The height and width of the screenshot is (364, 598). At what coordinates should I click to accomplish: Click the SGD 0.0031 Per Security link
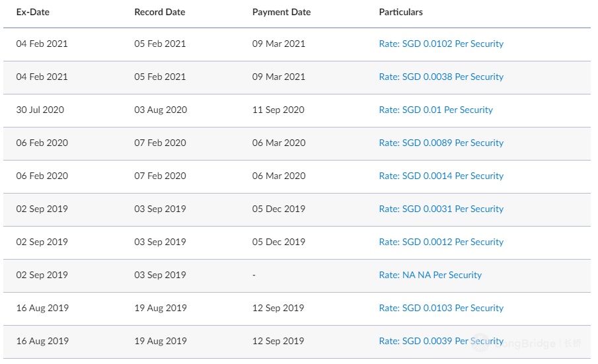441,209
